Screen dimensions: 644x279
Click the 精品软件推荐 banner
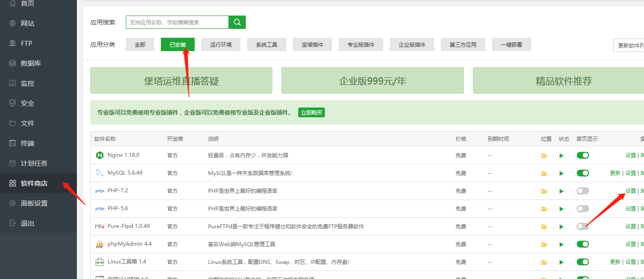pyautogui.click(x=559, y=80)
